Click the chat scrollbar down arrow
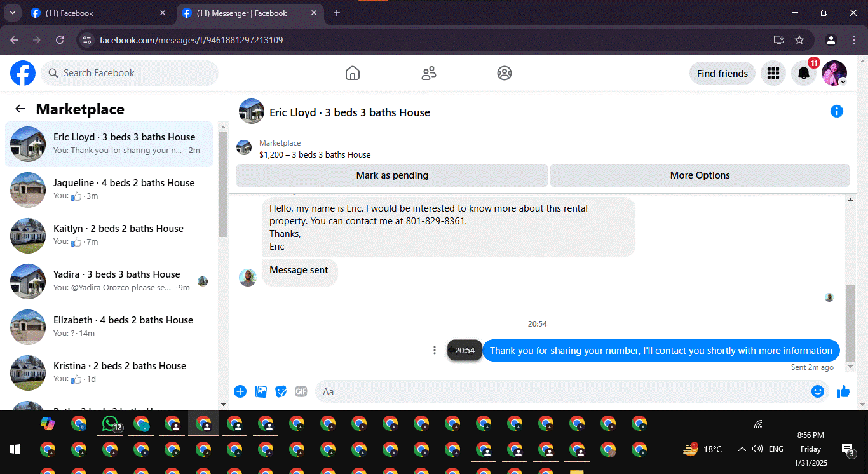 (x=851, y=367)
